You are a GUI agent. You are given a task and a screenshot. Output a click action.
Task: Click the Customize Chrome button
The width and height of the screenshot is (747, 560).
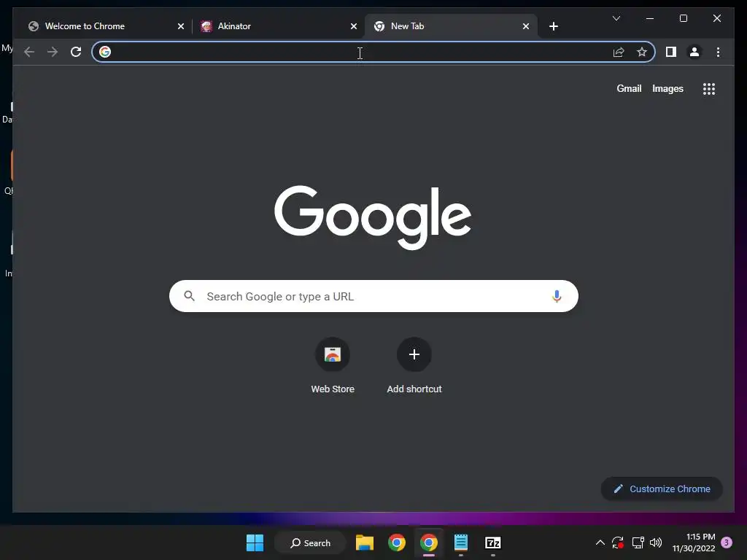[662, 489]
